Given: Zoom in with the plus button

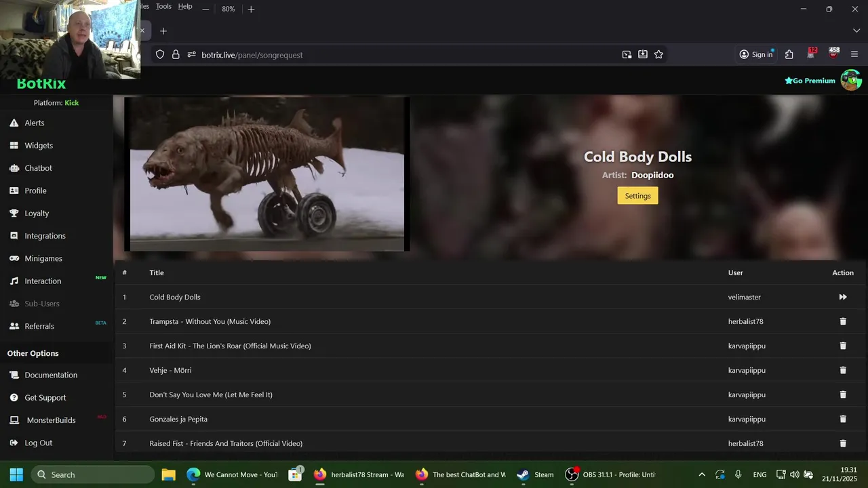Looking at the screenshot, I should point(251,9).
